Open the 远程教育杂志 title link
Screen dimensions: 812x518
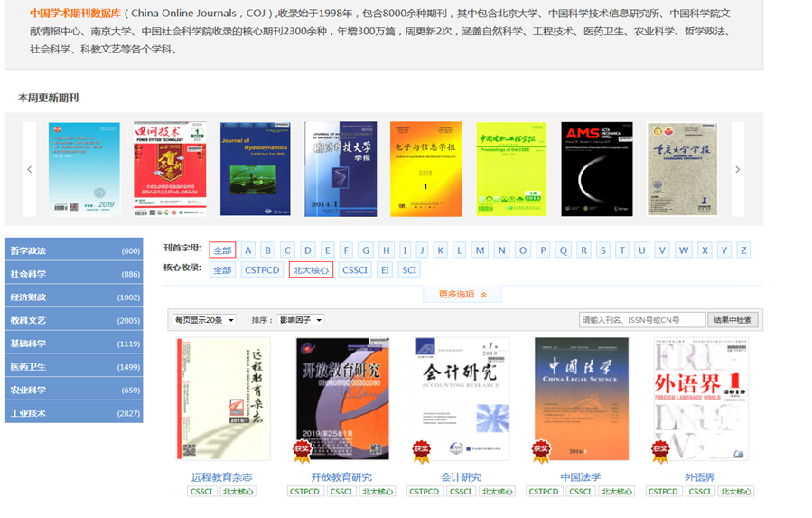pos(221,477)
